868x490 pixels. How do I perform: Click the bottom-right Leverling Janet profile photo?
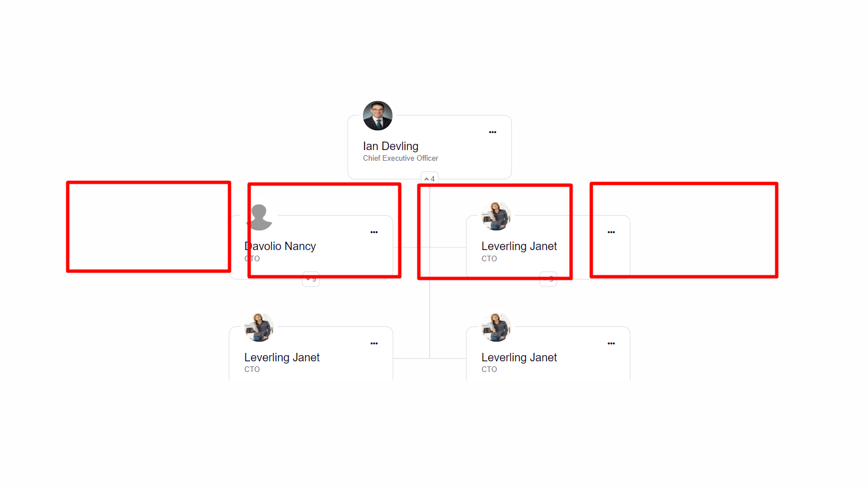[x=496, y=326]
